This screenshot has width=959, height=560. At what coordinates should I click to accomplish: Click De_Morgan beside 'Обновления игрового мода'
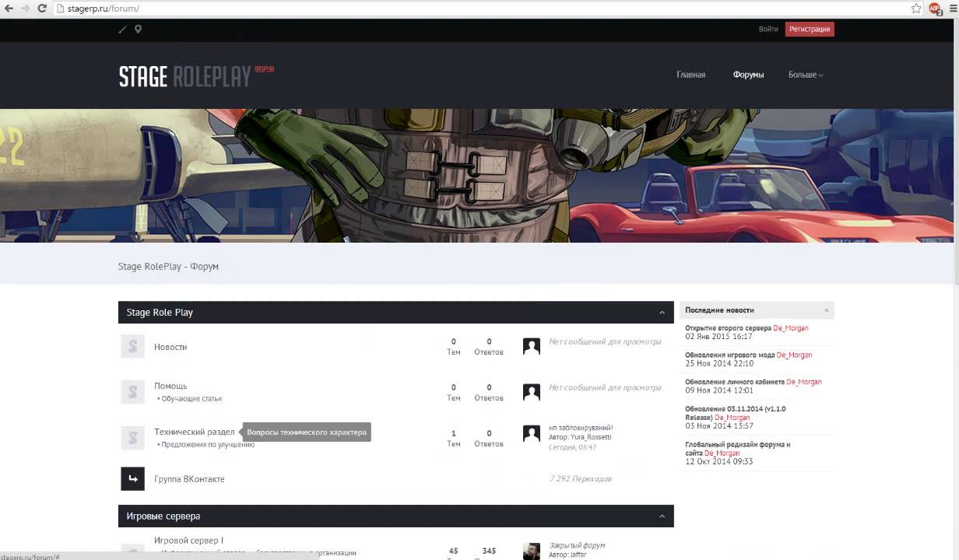click(794, 355)
